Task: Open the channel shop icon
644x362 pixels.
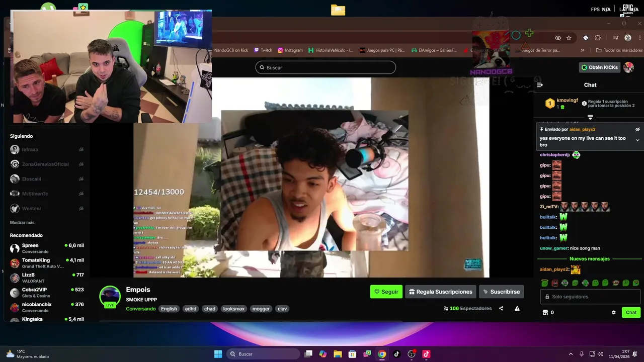Action: pyautogui.click(x=545, y=312)
